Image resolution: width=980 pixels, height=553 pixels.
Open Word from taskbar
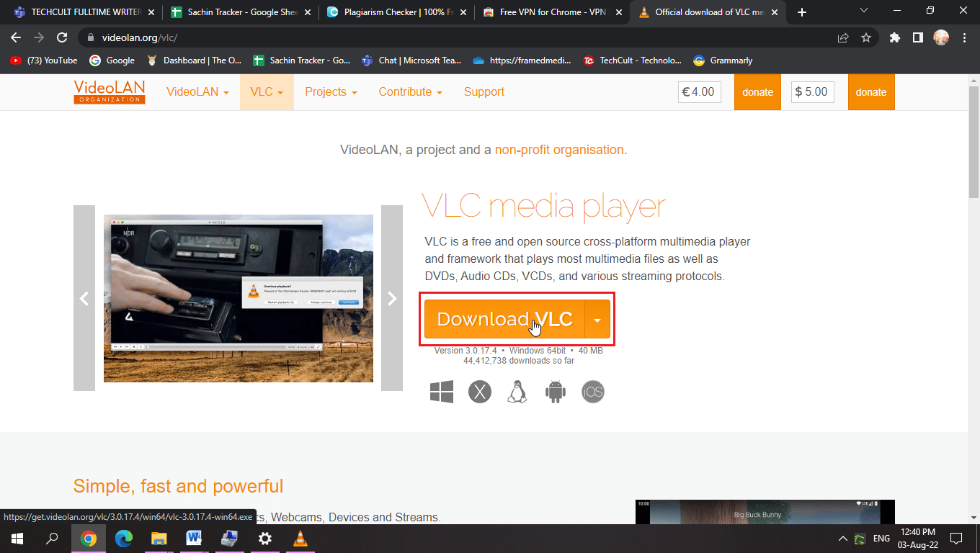(x=194, y=539)
